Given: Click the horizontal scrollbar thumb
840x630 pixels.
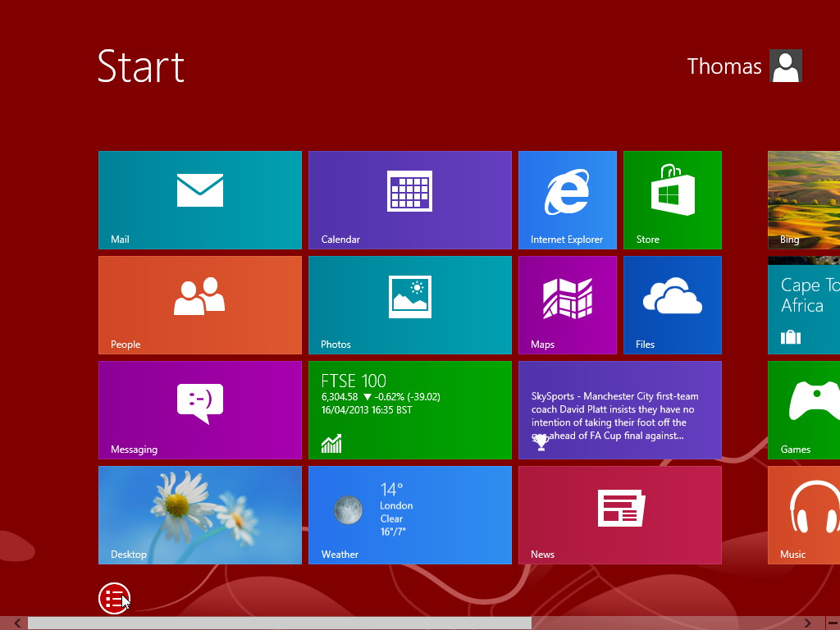Looking at the screenshot, I should pyautogui.click(x=280, y=623).
